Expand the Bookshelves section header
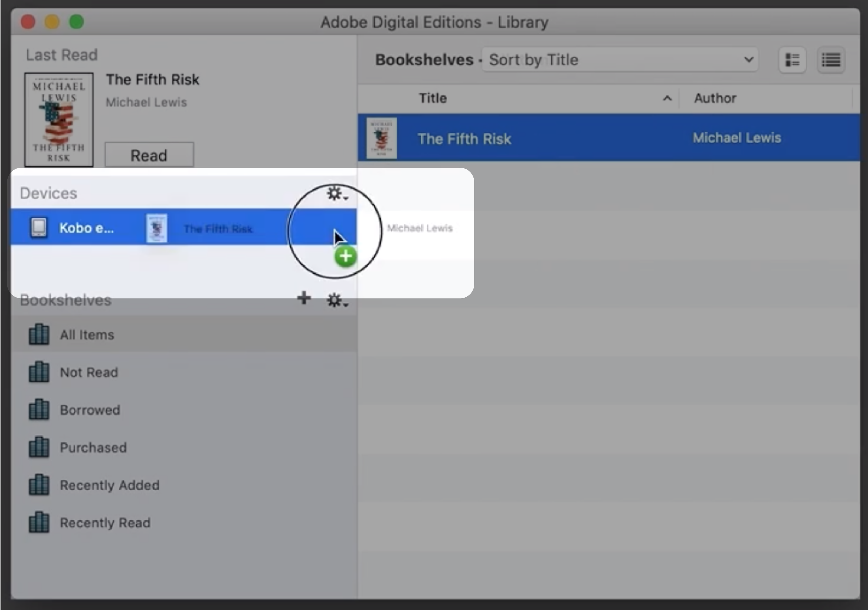 [x=65, y=299]
